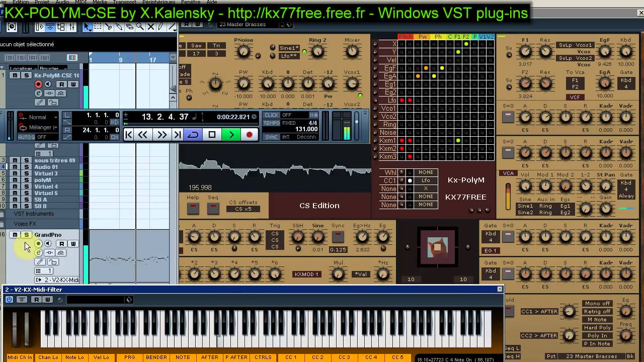Go to project end in transport

click(x=177, y=135)
